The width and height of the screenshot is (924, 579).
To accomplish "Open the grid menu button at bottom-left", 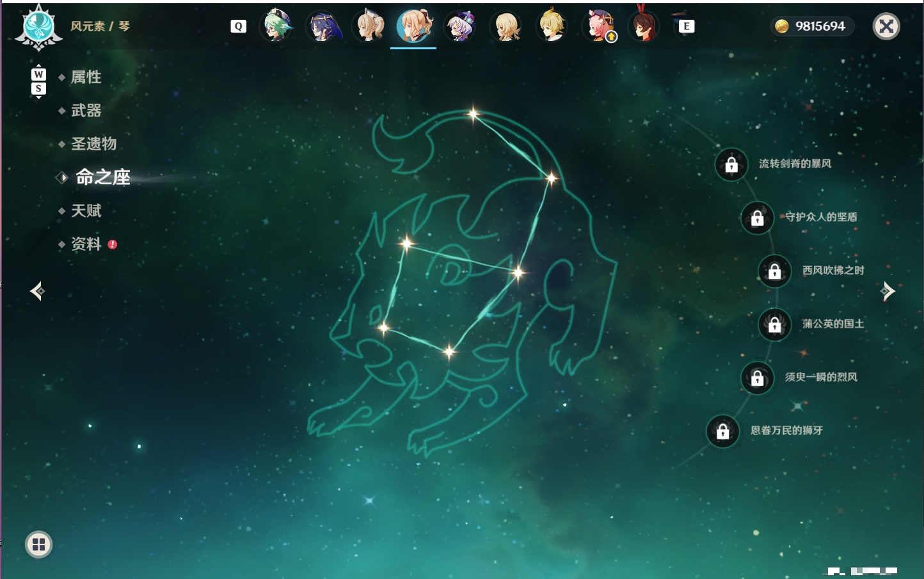I will (38, 544).
